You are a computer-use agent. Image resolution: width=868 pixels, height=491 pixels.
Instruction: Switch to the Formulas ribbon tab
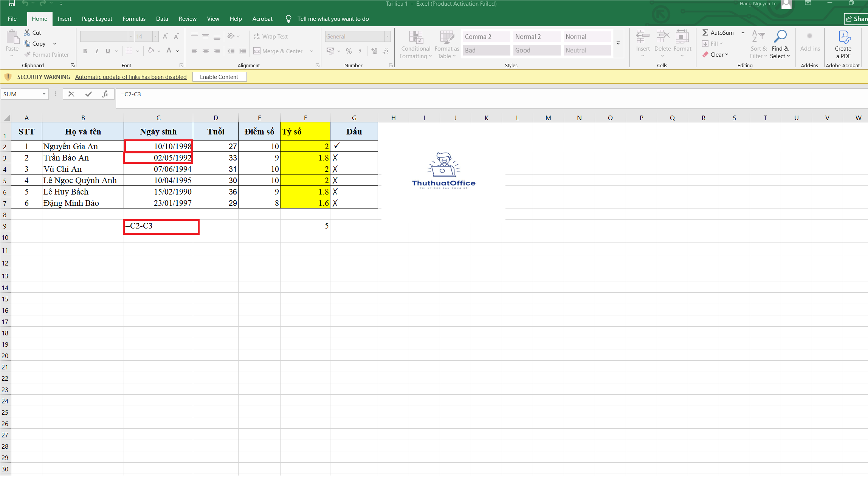click(134, 19)
